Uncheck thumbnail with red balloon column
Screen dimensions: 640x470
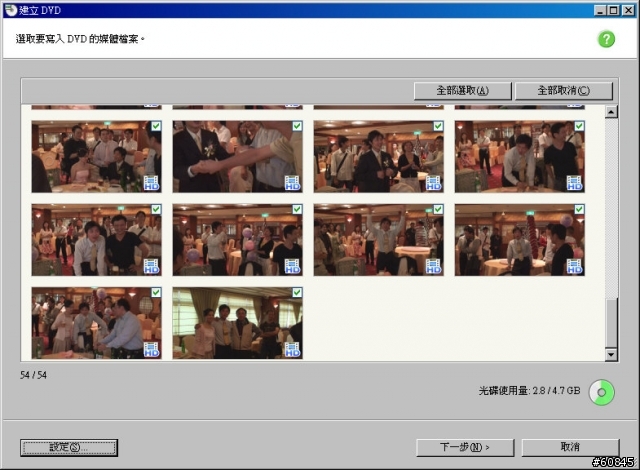[579, 209]
